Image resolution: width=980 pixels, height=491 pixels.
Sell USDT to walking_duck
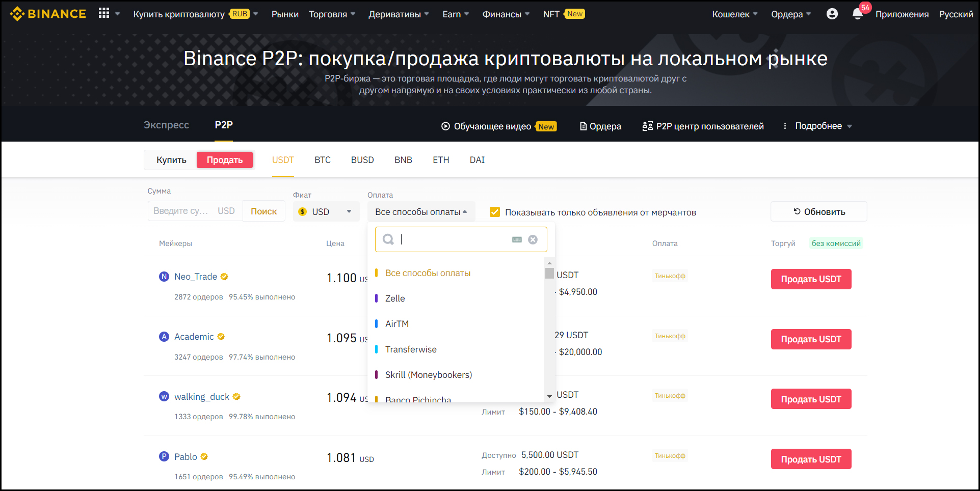811,399
